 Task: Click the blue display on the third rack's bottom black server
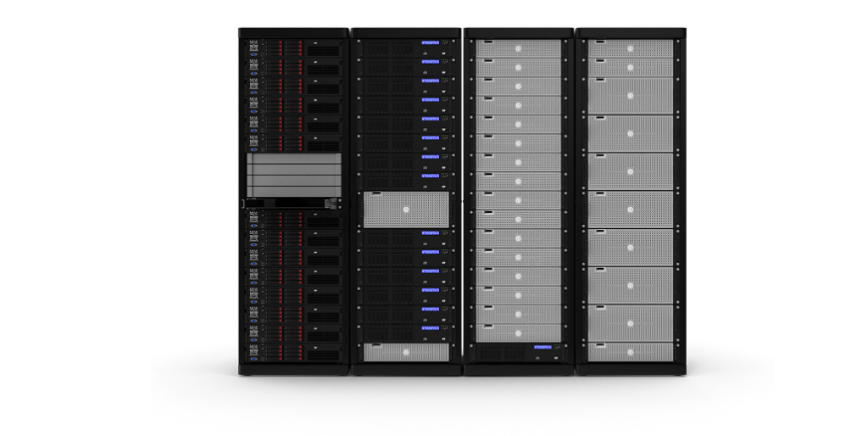pos(542,347)
